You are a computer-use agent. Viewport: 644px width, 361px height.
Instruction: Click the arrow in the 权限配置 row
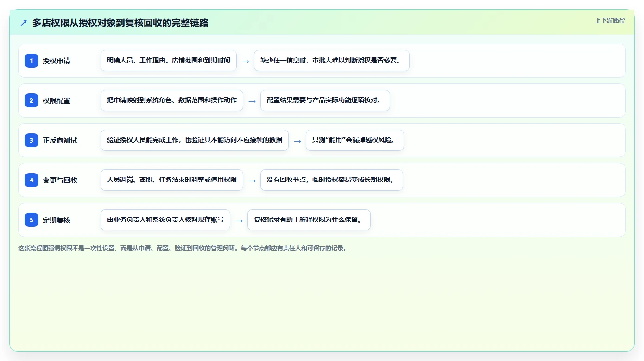(x=252, y=101)
